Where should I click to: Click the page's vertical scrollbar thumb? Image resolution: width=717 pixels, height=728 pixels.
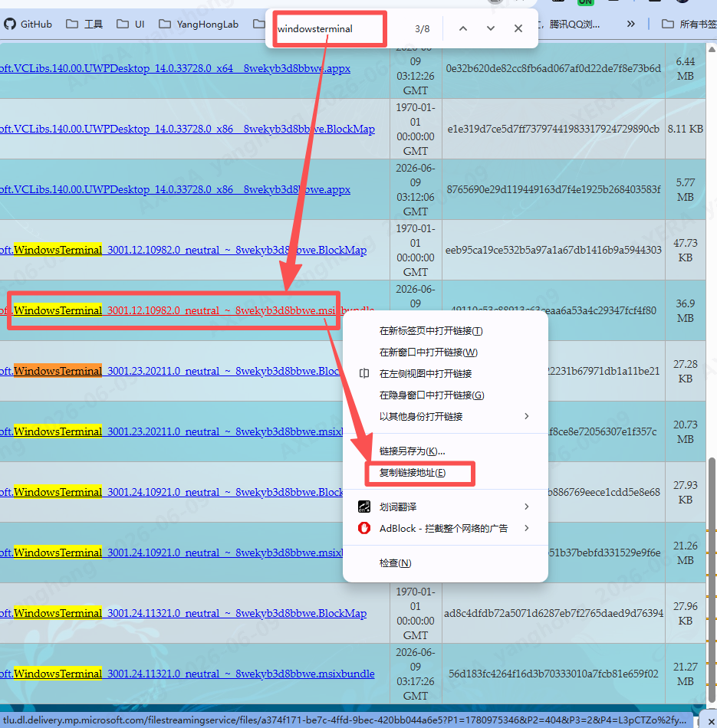tap(712, 580)
